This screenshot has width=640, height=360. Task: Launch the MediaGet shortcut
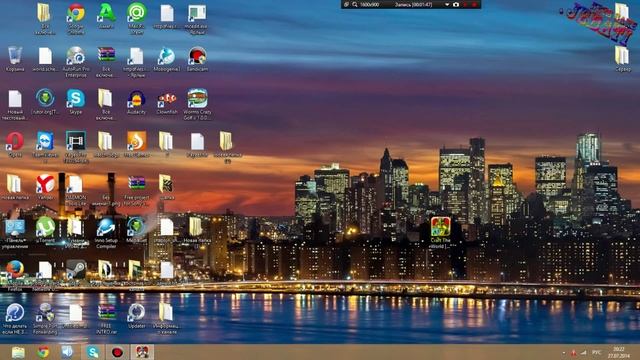136,227
